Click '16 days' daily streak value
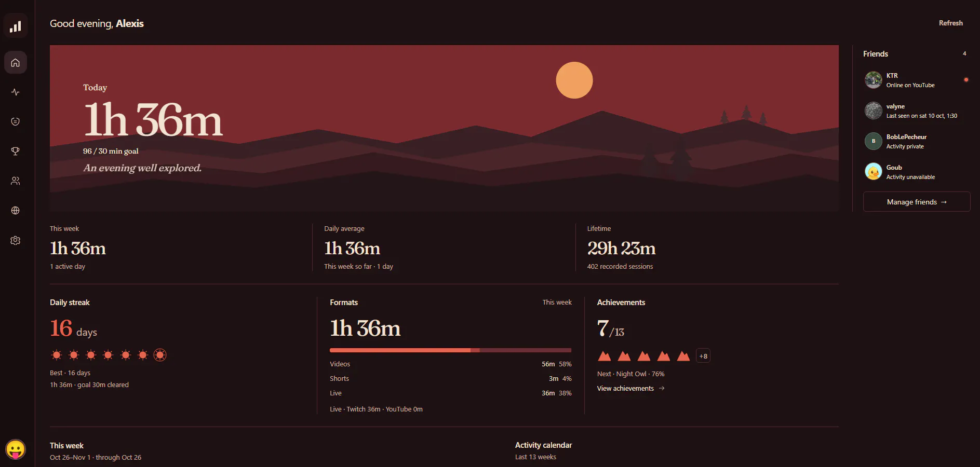This screenshot has height=467, width=980. pyautogui.click(x=73, y=329)
